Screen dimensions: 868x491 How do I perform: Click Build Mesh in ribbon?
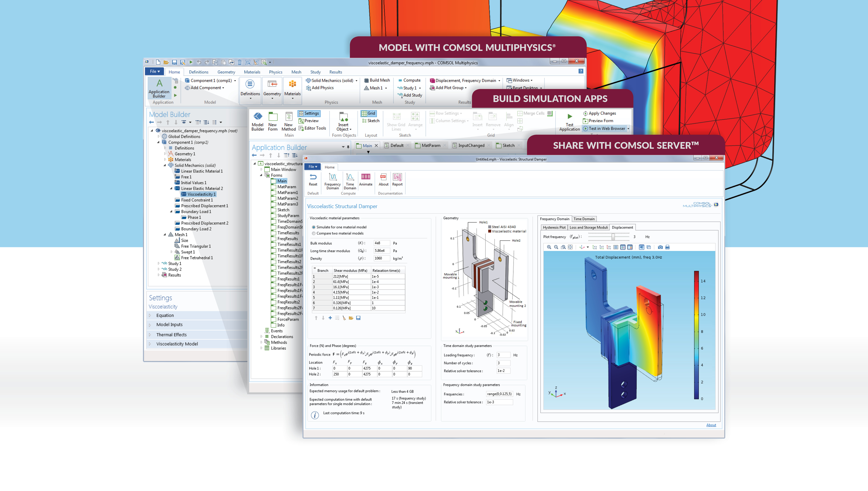tap(377, 80)
